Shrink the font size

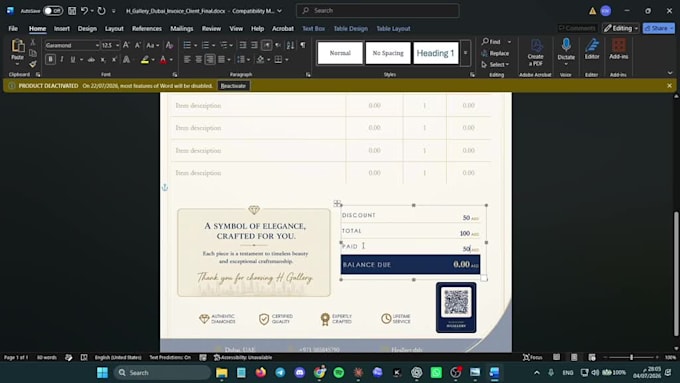(137, 45)
